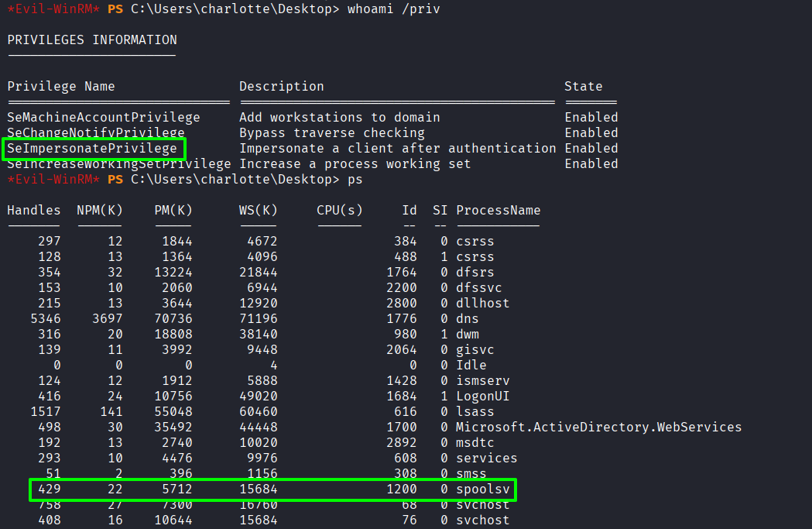
Task: Click the LogonUI process name
Action: coord(483,396)
